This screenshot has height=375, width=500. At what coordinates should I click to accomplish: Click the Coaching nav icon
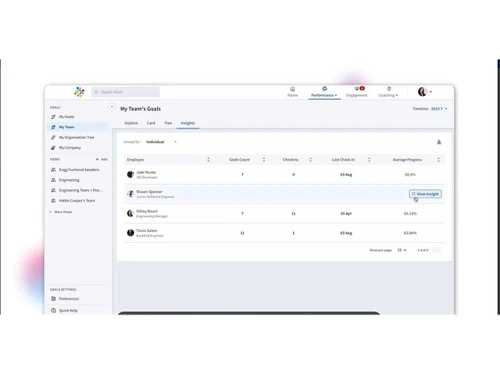389,89
